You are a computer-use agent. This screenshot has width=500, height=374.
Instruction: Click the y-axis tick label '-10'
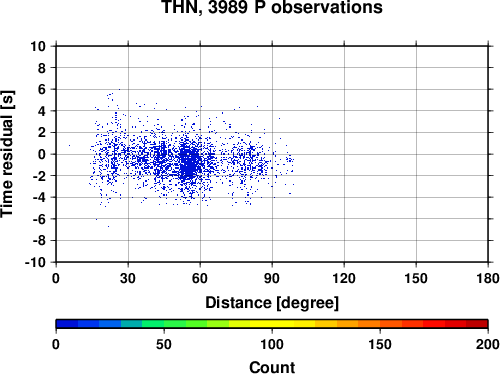[35, 262]
